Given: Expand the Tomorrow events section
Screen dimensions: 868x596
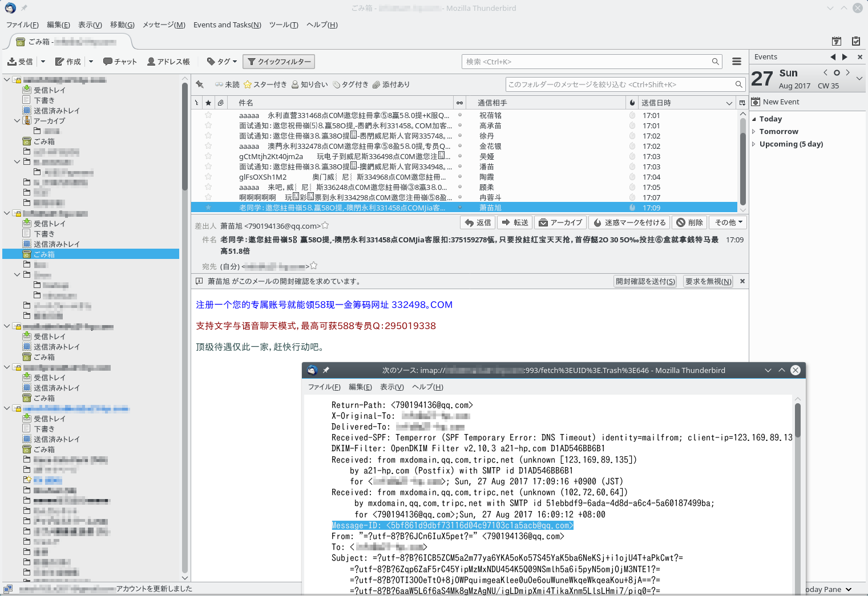Looking at the screenshot, I should 754,132.
